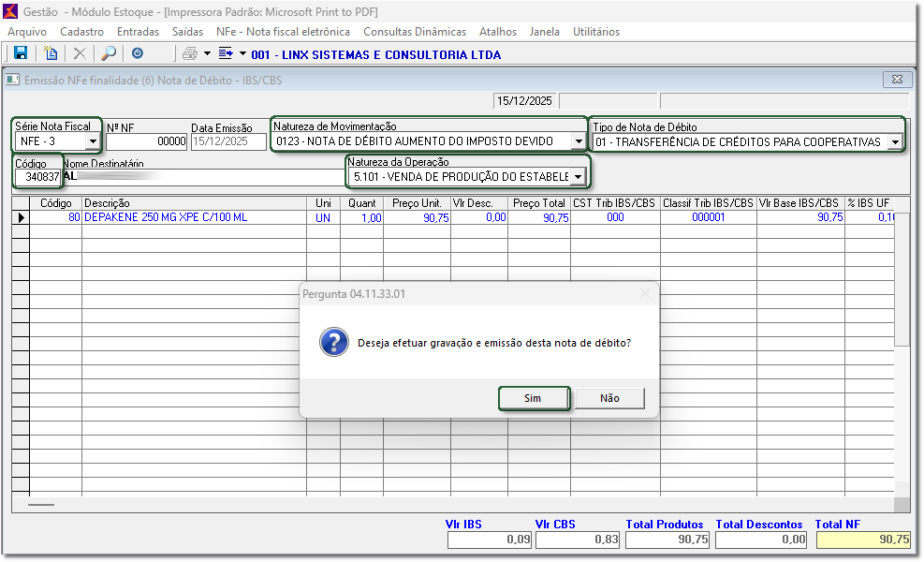The image size is (924, 562).
Task: Expand Natureza de Movimentação dropdown
Action: [579, 141]
